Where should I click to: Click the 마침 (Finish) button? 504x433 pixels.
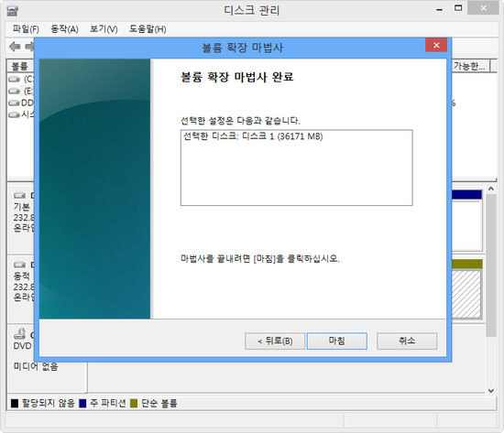click(x=336, y=341)
